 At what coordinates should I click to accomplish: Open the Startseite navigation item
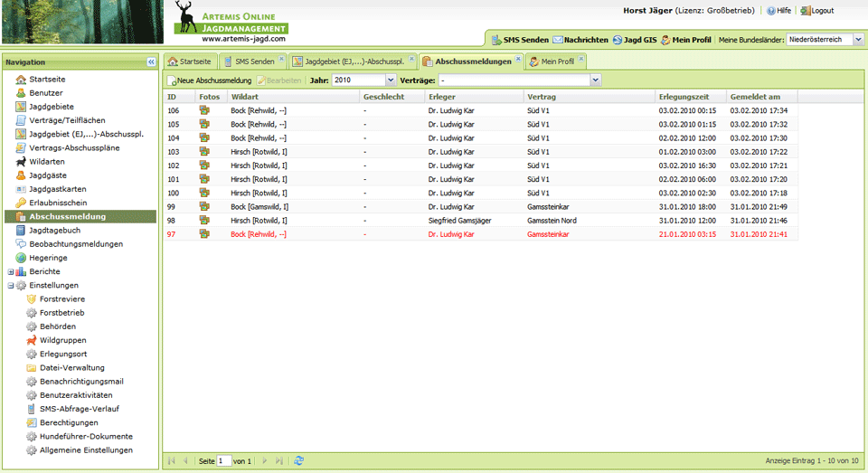pyautogui.click(x=47, y=80)
